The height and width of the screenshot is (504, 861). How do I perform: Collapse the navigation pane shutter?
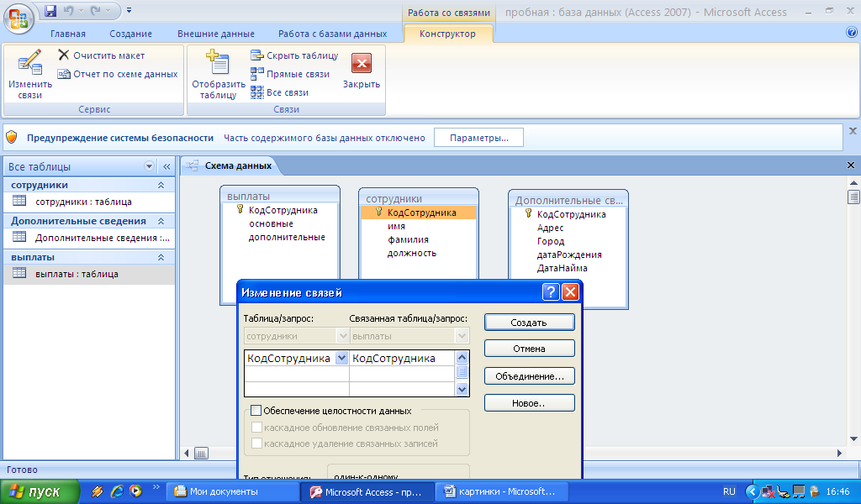tap(166, 166)
